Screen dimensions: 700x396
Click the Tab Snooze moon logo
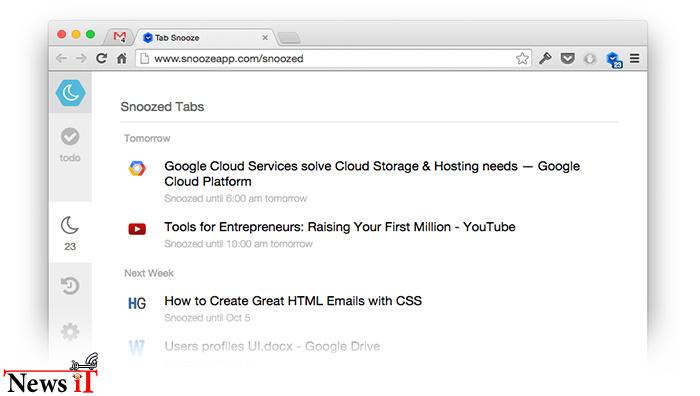click(71, 93)
